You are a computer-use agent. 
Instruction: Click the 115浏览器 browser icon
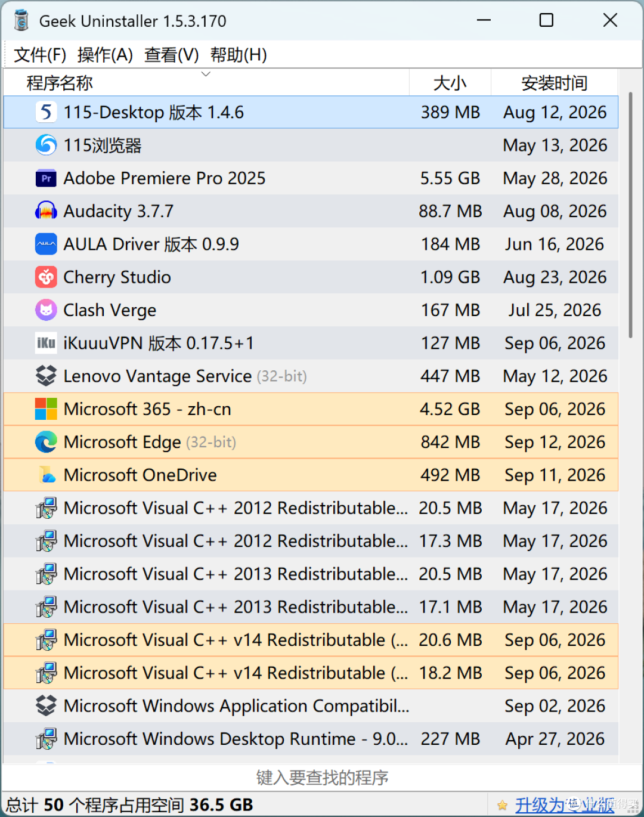coord(46,145)
